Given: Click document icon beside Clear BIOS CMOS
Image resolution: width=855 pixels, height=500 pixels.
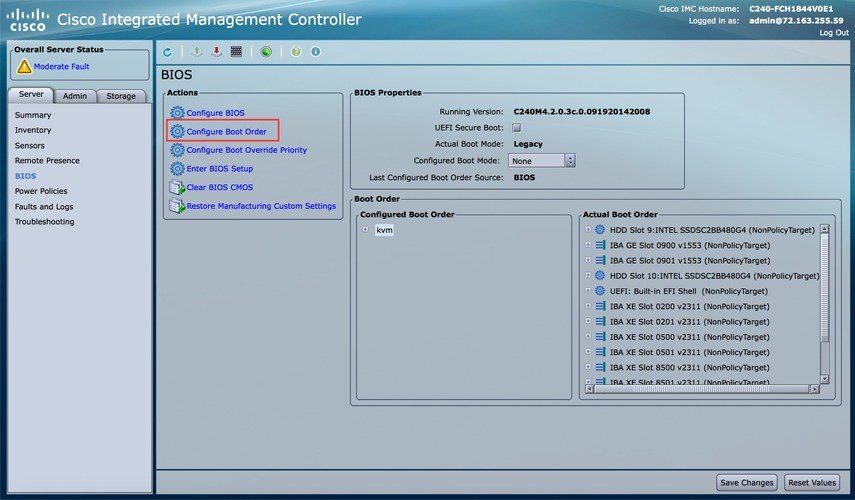Looking at the screenshot, I should point(177,187).
